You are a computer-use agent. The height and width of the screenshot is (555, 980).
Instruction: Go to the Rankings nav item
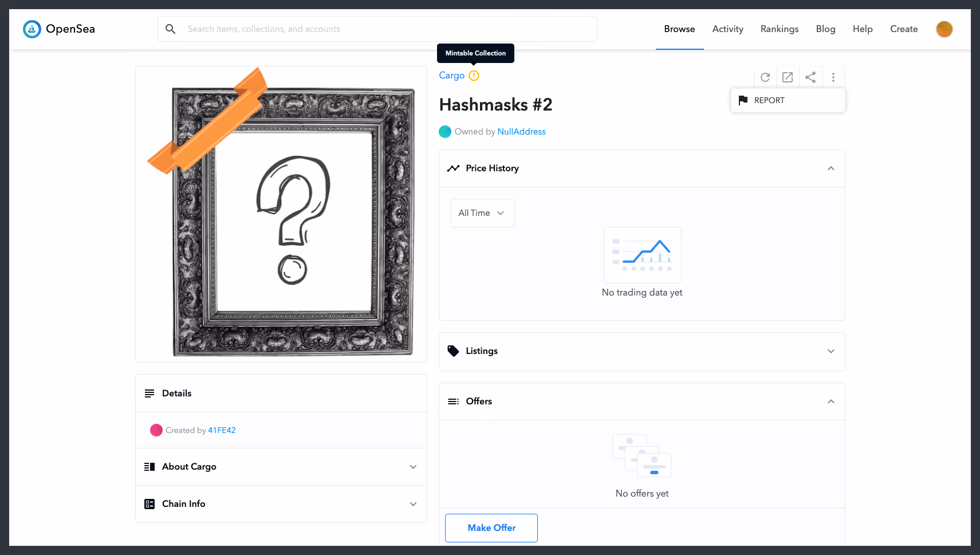pyautogui.click(x=780, y=29)
